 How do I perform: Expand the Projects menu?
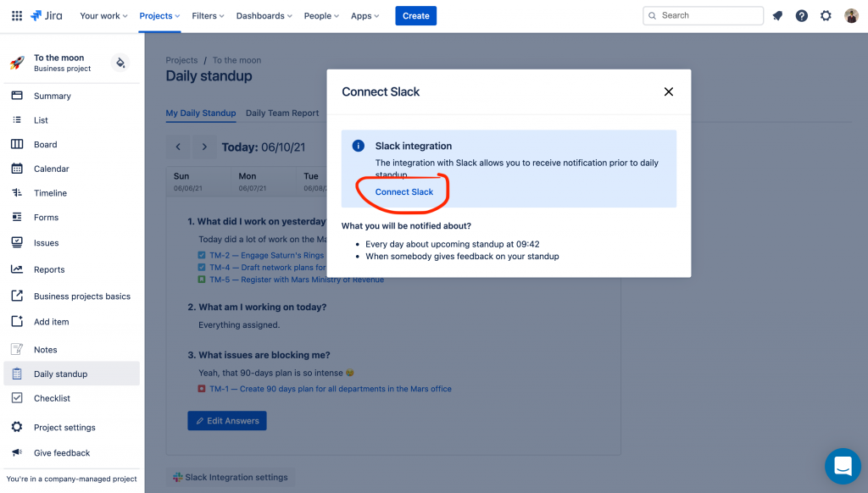click(159, 16)
